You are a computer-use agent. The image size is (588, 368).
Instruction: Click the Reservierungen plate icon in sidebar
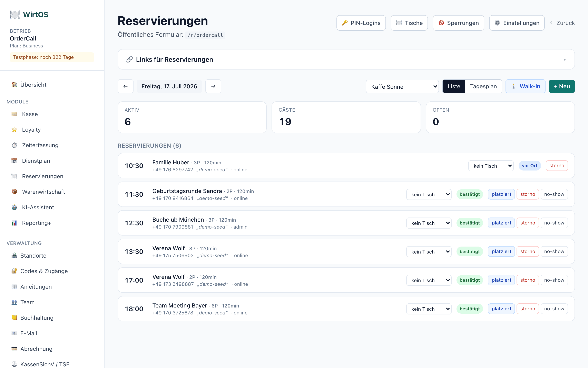pyautogui.click(x=14, y=176)
